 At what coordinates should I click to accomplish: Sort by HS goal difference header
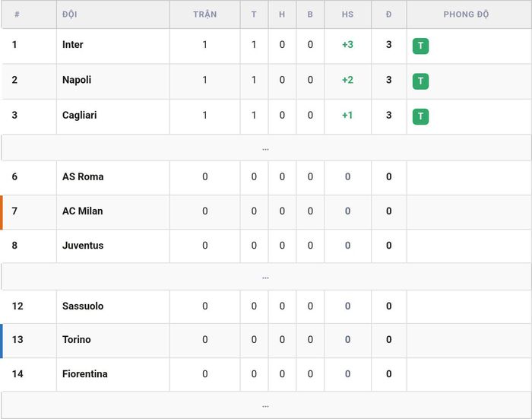point(347,14)
